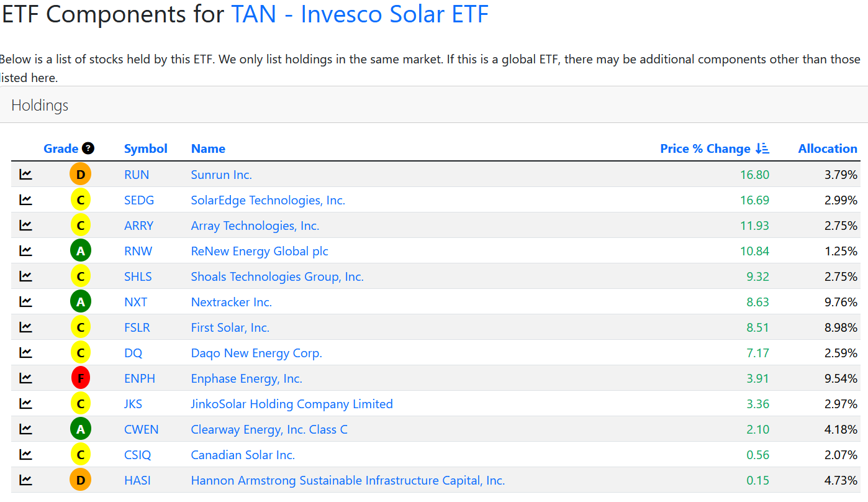Click the A grade badge for Clearway Energy
The width and height of the screenshot is (868, 502).
[x=80, y=429]
